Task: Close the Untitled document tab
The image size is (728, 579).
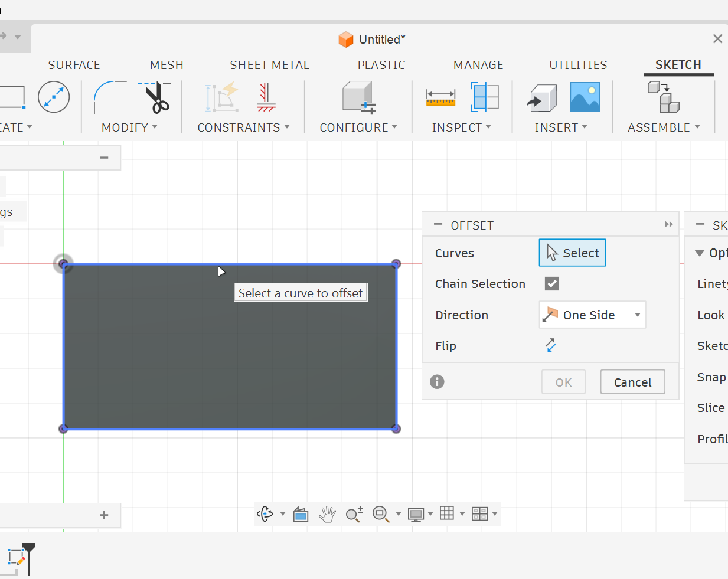Action: [x=717, y=39]
